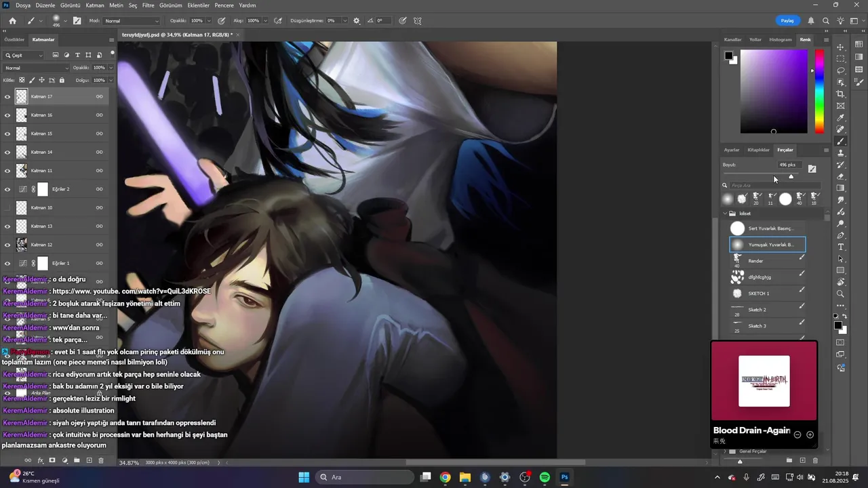Open the Windows Start button
This screenshot has height=488, width=868.
(x=304, y=477)
